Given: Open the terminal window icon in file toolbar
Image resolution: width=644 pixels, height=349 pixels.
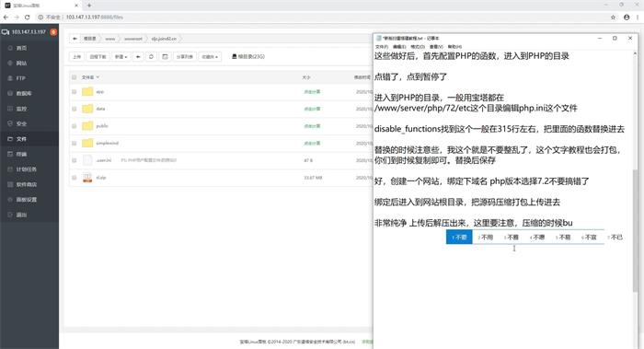Looking at the screenshot, I should click(165, 56).
